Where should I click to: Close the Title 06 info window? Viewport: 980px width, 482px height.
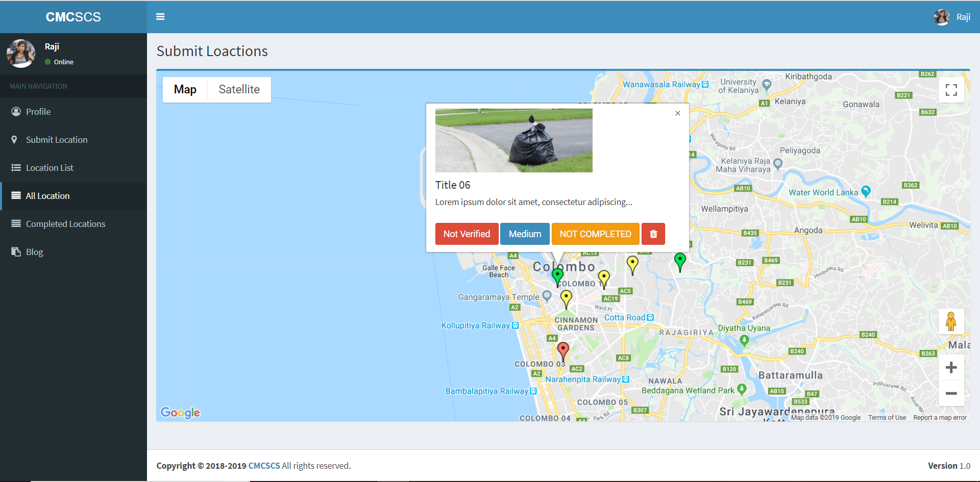click(678, 113)
